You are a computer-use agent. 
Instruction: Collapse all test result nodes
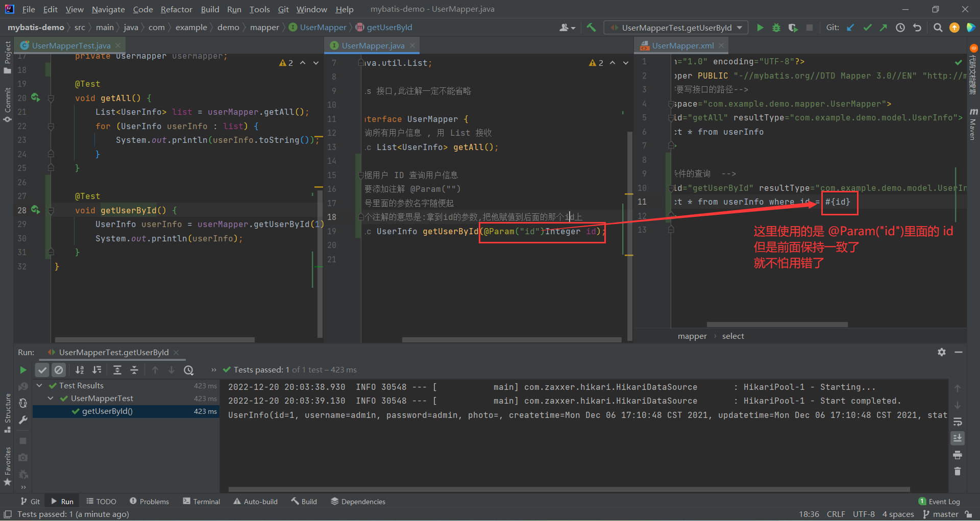coord(134,370)
